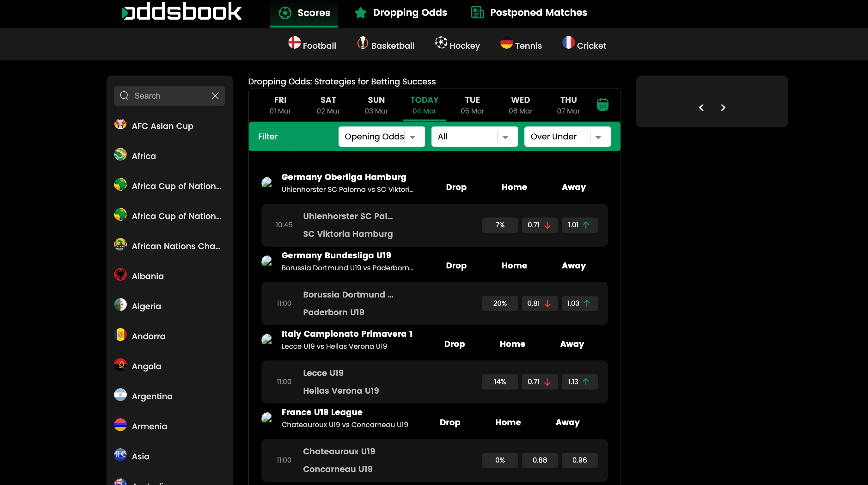This screenshot has height=485, width=868.
Task: Click into the Search field
Action: pos(165,96)
